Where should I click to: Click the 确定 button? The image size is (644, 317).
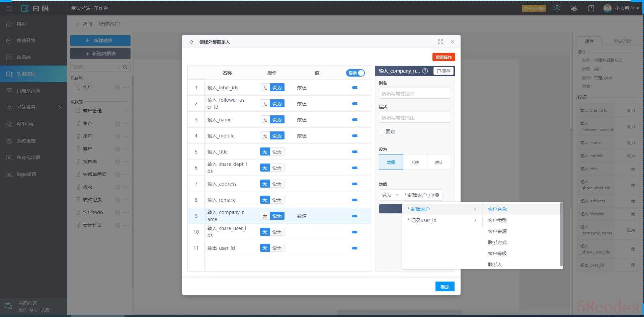[445, 287]
